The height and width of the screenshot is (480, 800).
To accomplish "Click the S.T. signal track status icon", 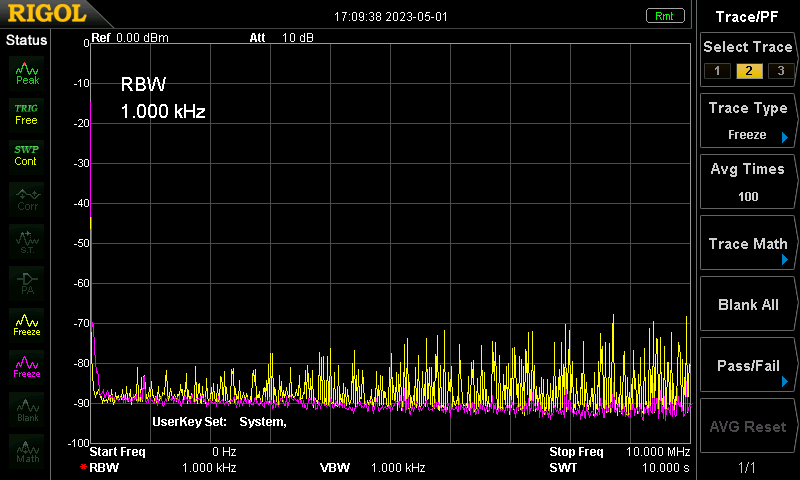I will [x=27, y=241].
